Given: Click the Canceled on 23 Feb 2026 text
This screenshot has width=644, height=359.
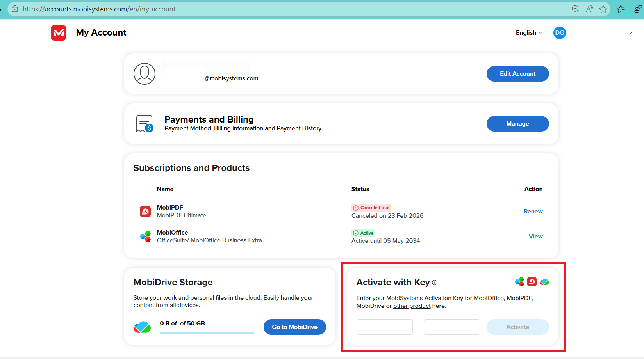Looking at the screenshot, I should click(x=387, y=216).
